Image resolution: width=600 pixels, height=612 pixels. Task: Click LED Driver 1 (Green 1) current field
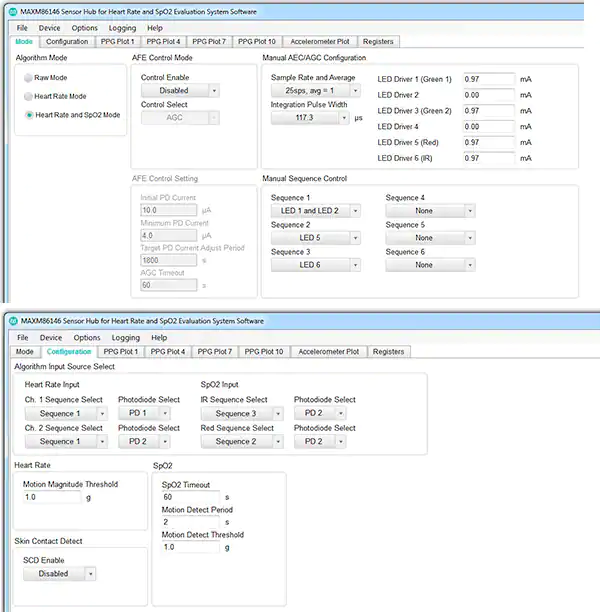489,79
